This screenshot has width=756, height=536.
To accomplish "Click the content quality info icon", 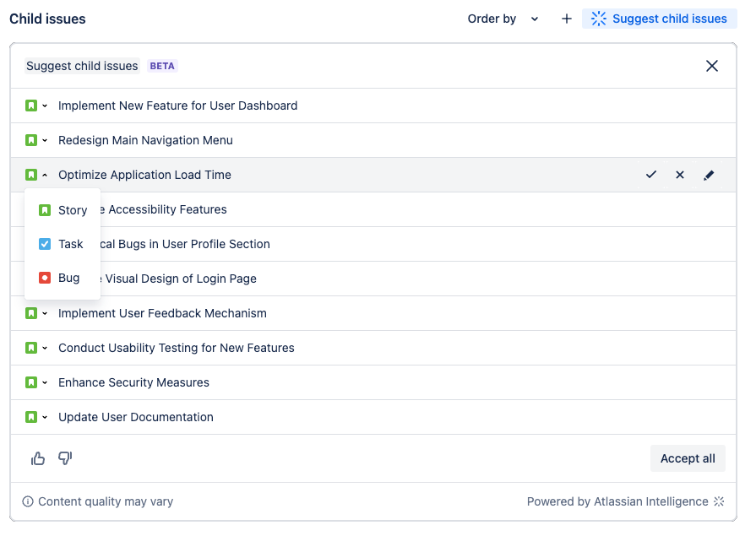I will tap(28, 501).
